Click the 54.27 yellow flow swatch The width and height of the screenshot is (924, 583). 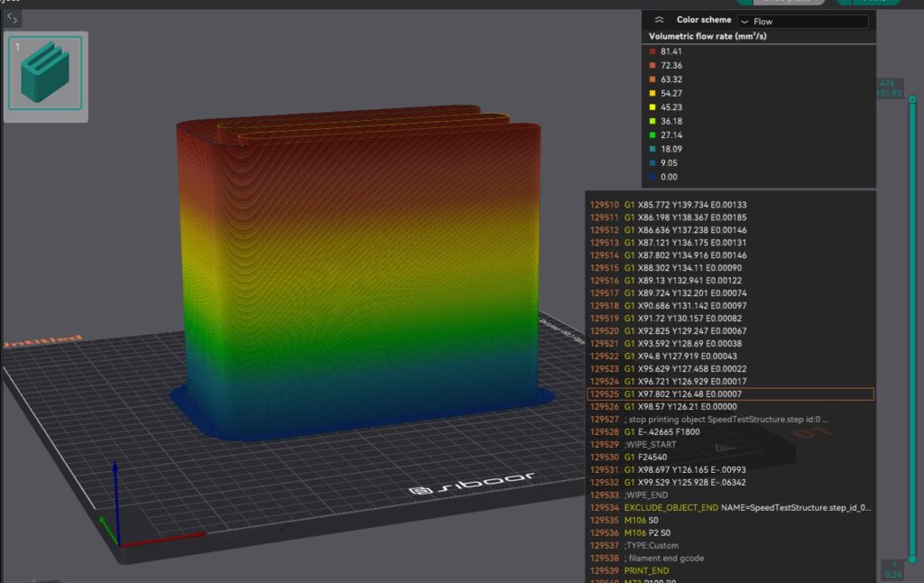coord(652,93)
